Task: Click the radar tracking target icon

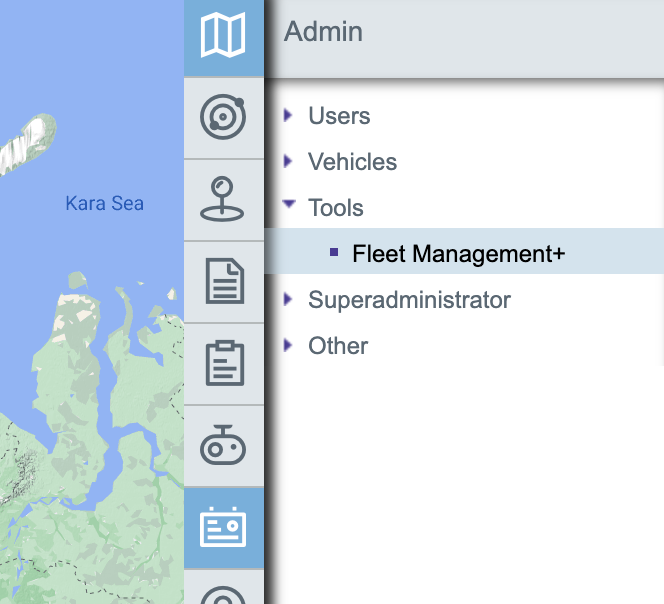Action: 223,117
